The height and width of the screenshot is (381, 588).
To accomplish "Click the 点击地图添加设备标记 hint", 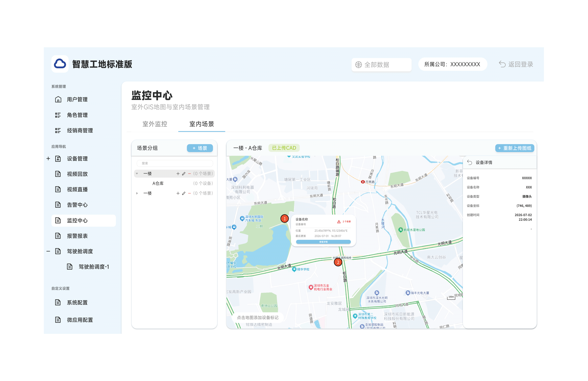I will (257, 318).
